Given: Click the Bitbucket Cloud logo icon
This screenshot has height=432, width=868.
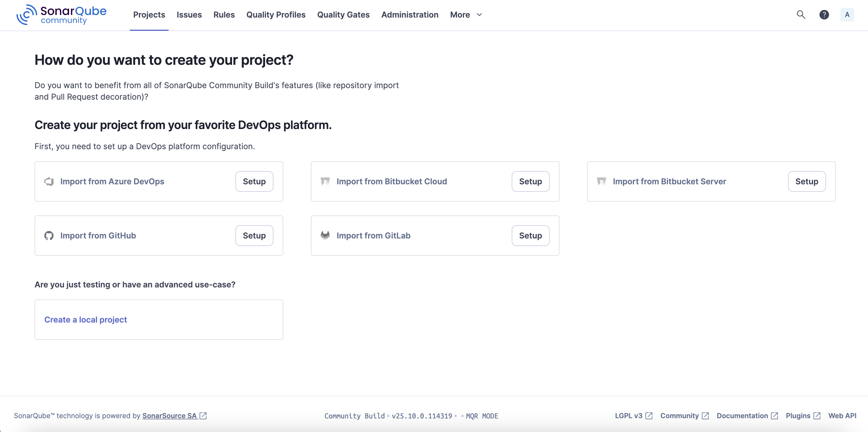Looking at the screenshot, I should (x=325, y=181).
